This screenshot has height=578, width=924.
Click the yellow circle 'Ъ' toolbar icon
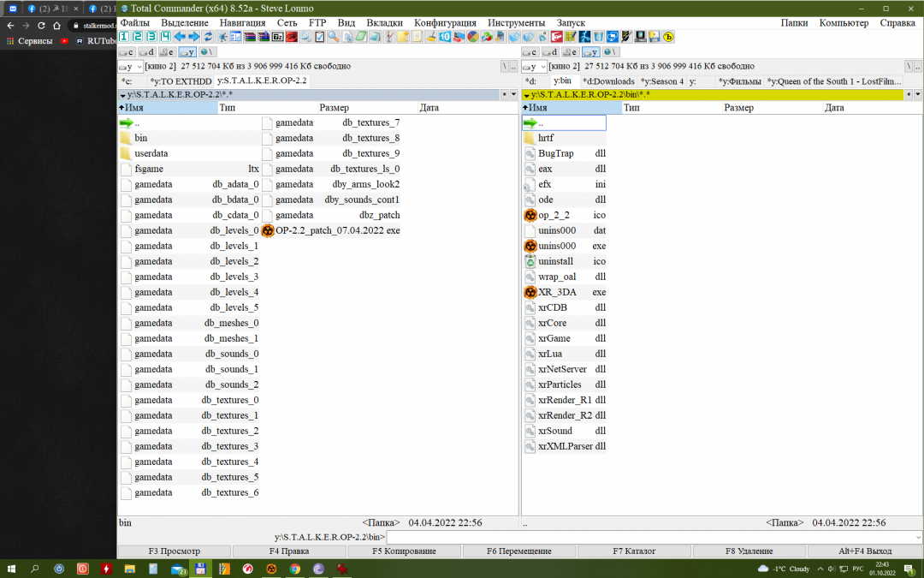[668, 37]
